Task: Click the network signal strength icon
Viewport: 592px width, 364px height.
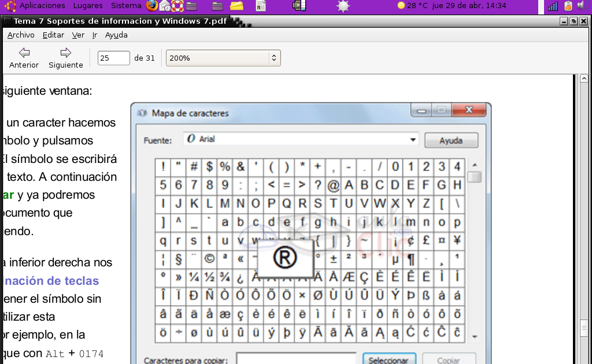Action: (553, 6)
